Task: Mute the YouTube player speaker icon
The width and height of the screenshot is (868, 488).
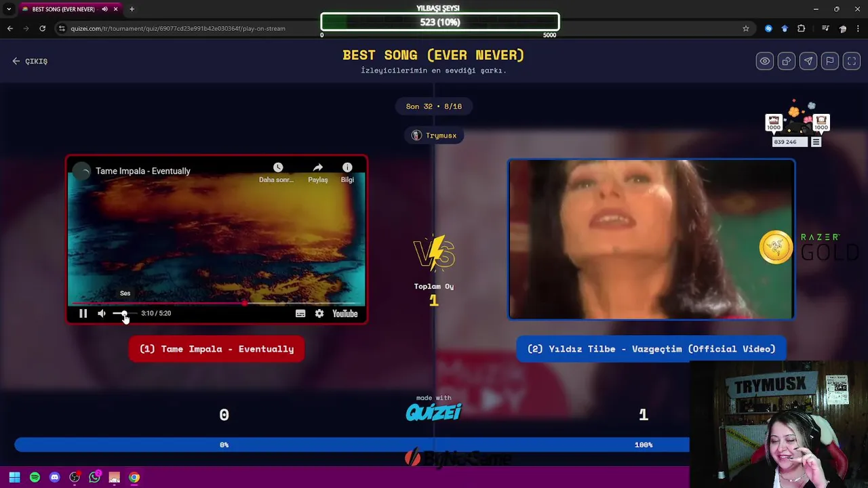Action: [x=102, y=313]
